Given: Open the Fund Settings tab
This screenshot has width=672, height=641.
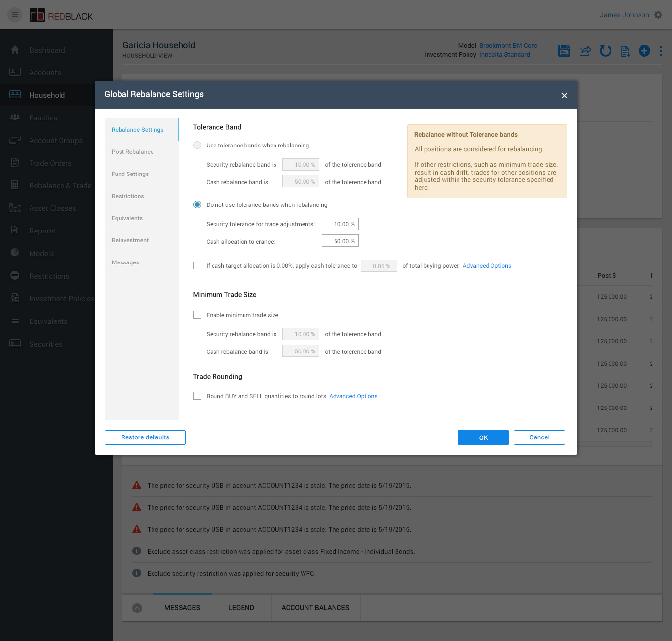Looking at the screenshot, I should coord(130,174).
